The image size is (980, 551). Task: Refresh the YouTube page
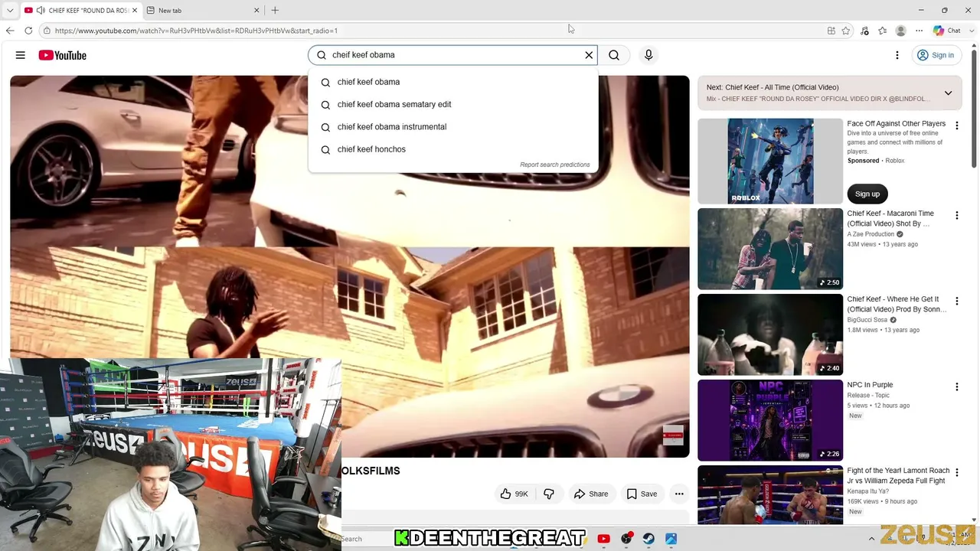[28, 31]
